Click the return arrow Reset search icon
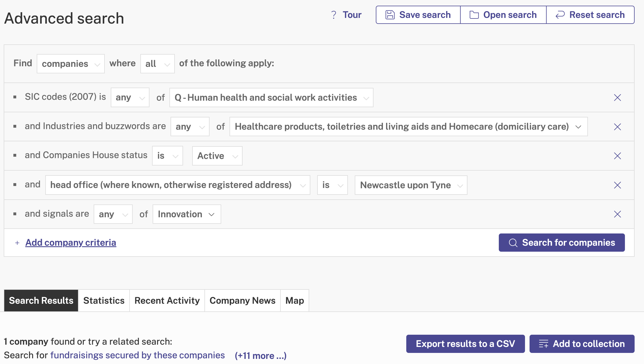Image resolution: width=644 pixels, height=364 pixels. pos(560,15)
